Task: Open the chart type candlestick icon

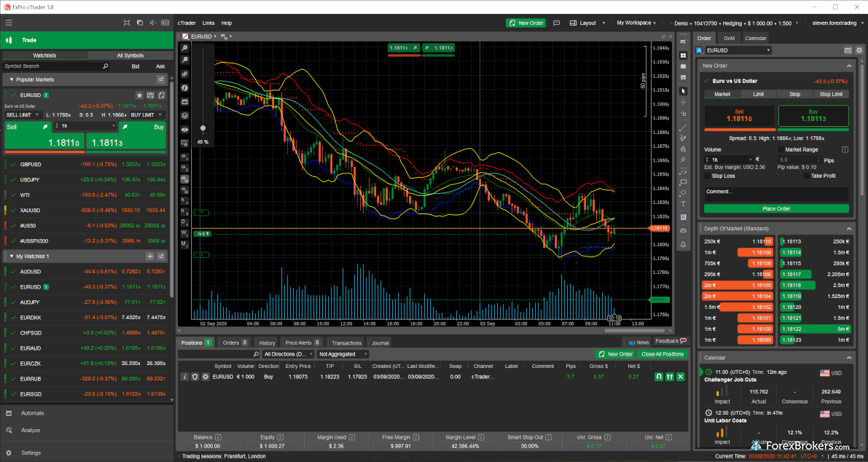Action: tap(185, 74)
